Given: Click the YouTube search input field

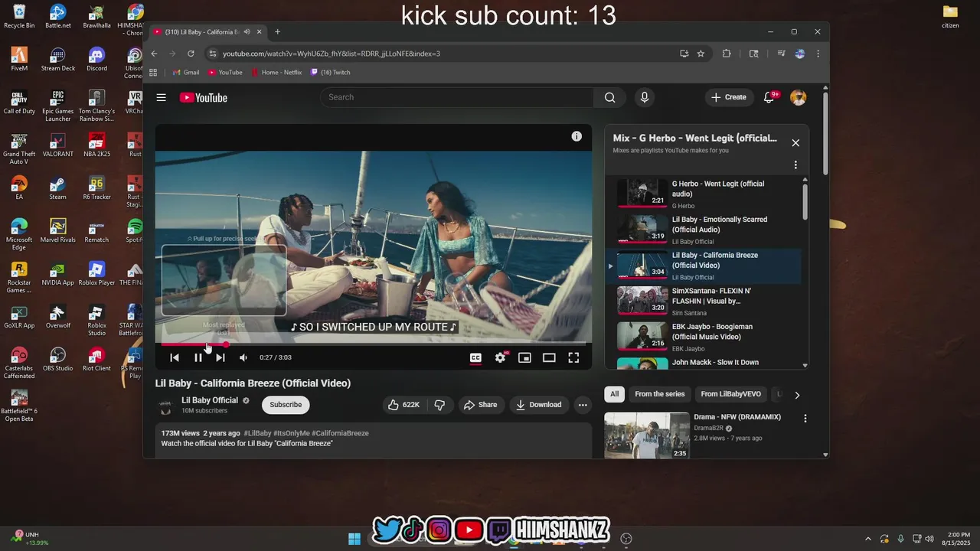Looking at the screenshot, I should 456,97.
